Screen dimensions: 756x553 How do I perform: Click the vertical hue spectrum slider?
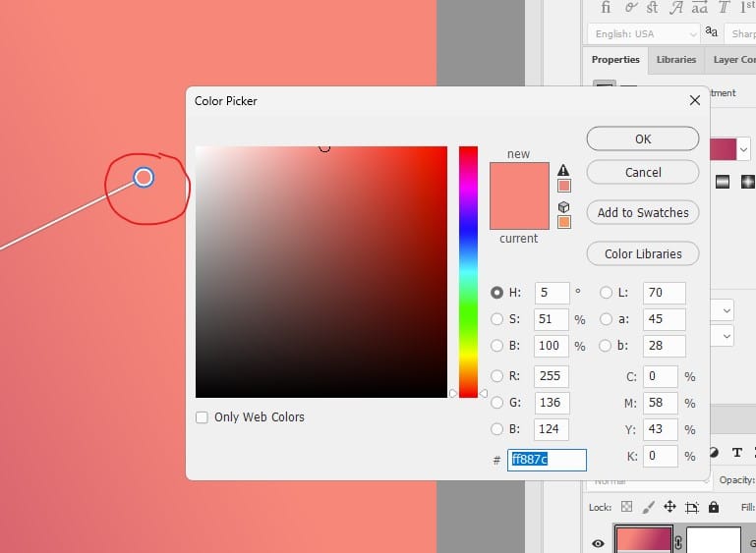[468, 271]
